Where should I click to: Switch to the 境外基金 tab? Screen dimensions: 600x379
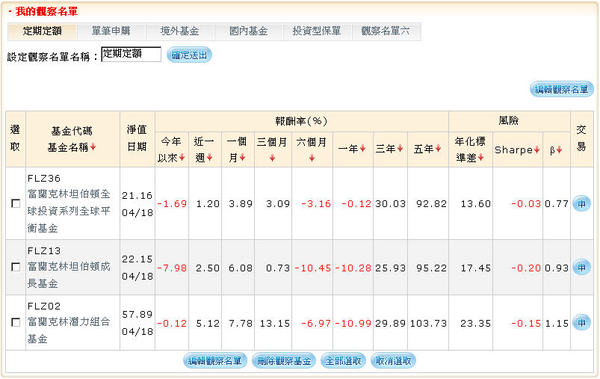click(180, 31)
